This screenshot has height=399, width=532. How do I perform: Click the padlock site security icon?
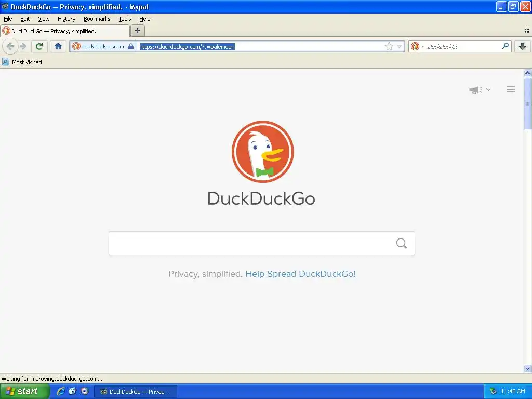point(130,46)
